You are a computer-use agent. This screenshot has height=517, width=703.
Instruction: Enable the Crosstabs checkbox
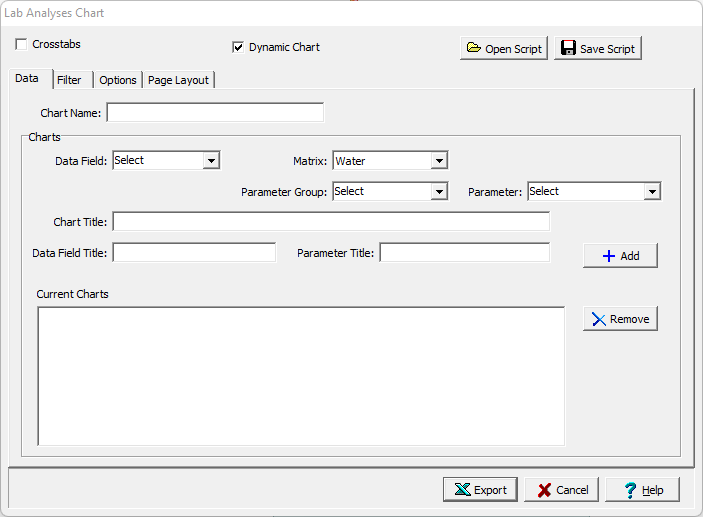coord(22,45)
